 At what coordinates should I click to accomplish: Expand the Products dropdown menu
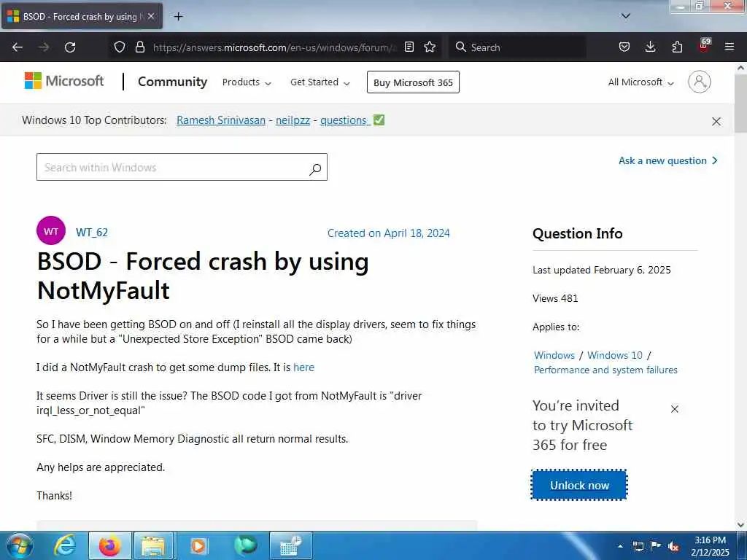tap(247, 82)
